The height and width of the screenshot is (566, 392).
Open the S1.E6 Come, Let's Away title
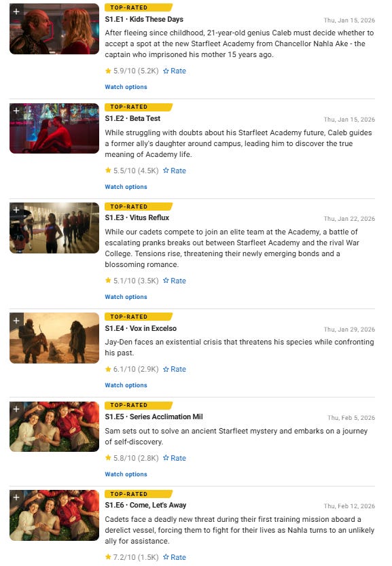click(x=145, y=505)
